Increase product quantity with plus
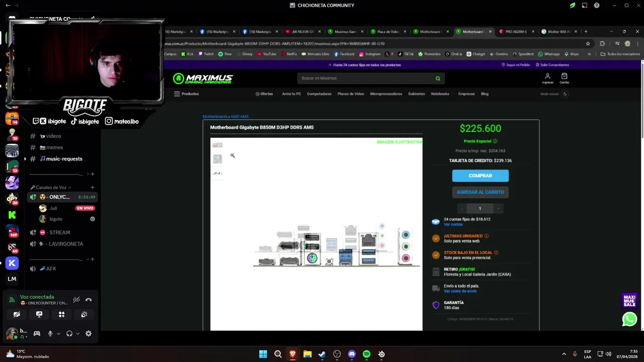Image resolution: width=644 pixels, height=362 pixels. 499,208
